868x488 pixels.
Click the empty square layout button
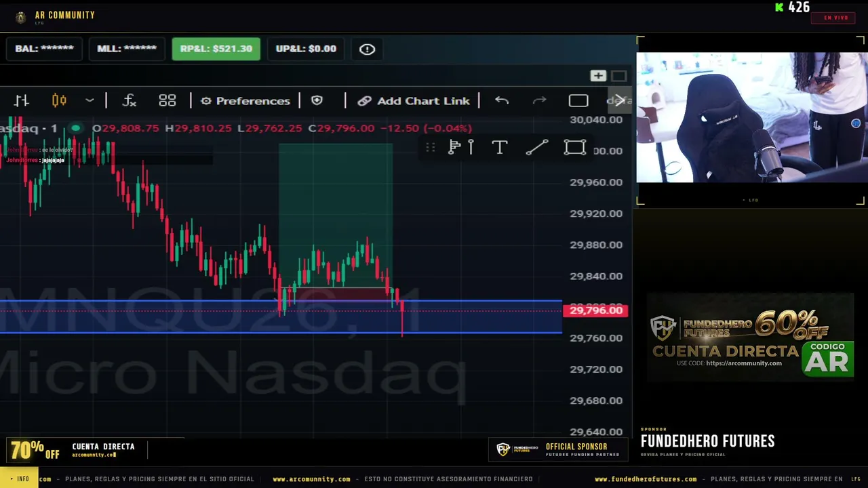(x=619, y=76)
